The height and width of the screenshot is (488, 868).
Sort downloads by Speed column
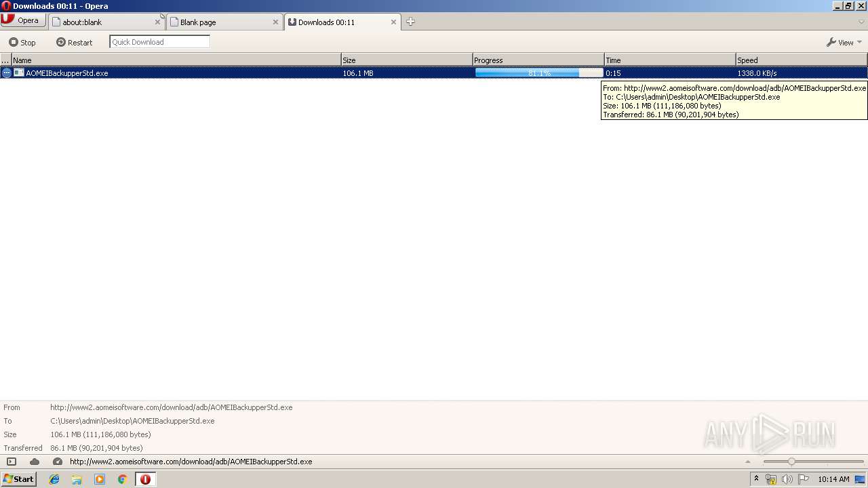pyautogui.click(x=802, y=60)
